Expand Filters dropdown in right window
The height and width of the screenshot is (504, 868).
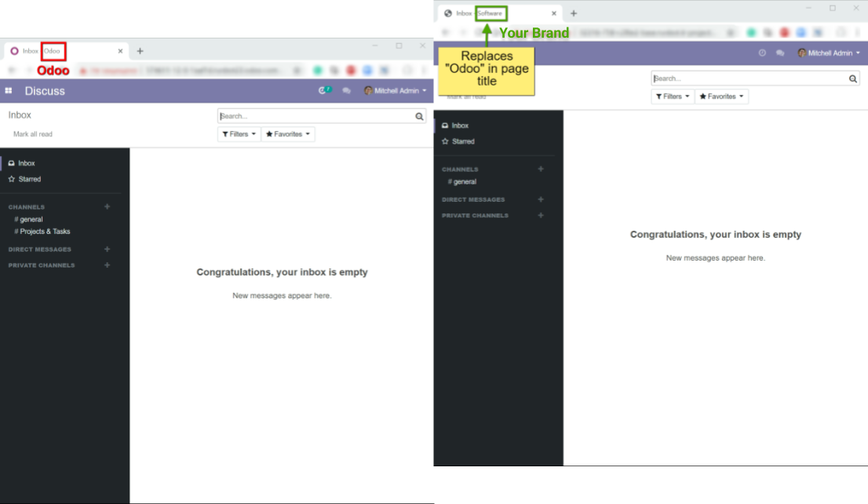(x=673, y=97)
